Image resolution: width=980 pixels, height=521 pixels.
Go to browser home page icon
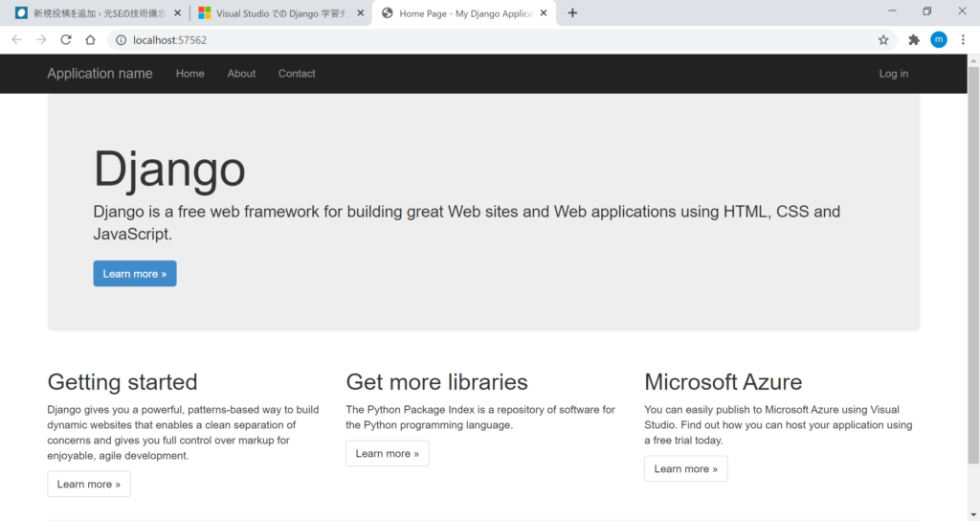[90, 40]
